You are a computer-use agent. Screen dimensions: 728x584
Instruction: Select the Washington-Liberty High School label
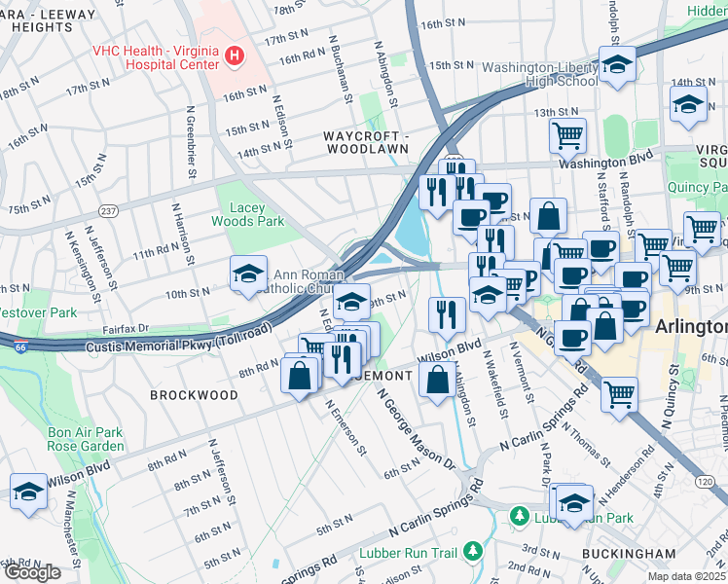540,74
